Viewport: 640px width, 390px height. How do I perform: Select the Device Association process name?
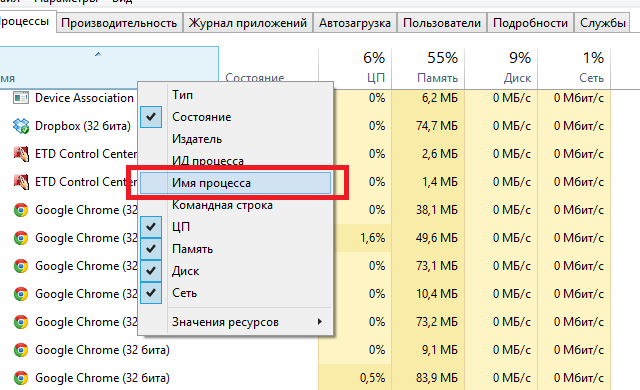pos(84,98)
